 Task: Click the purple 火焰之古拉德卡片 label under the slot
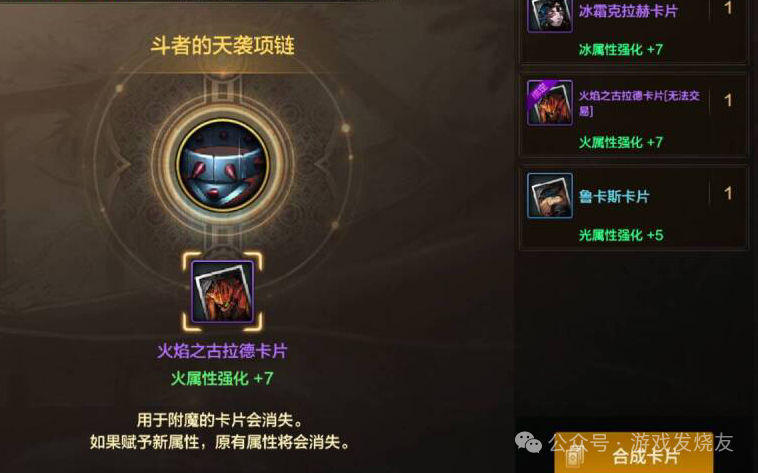(x=222, y=351)
